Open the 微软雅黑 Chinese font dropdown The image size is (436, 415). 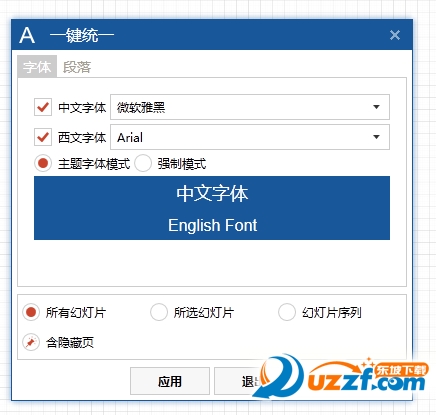point(250,107)
